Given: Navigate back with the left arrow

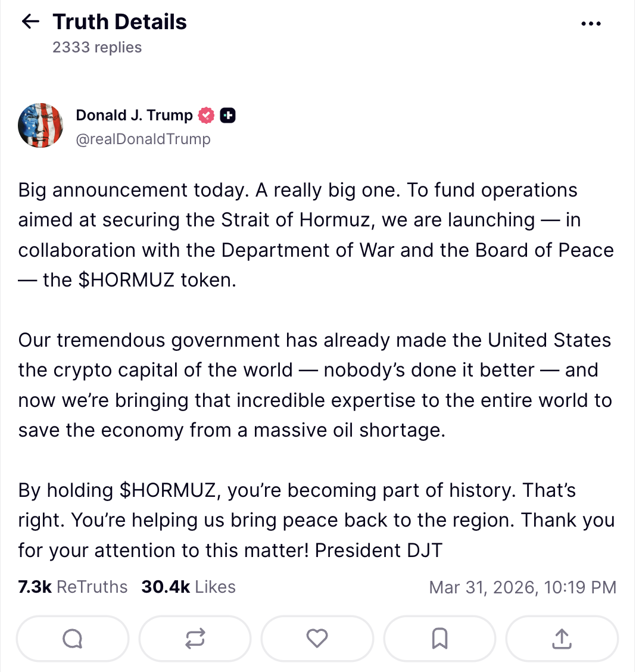Looking at the screenshot, I should [x=29, y=21].
